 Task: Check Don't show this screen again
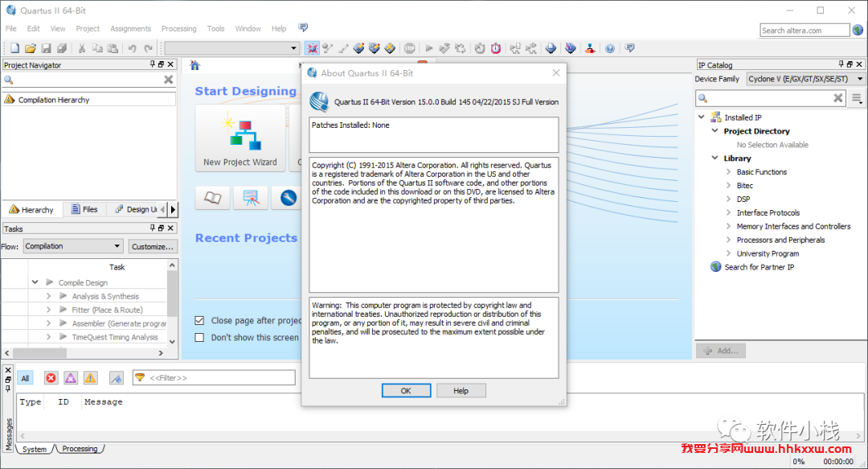(199, 338)
